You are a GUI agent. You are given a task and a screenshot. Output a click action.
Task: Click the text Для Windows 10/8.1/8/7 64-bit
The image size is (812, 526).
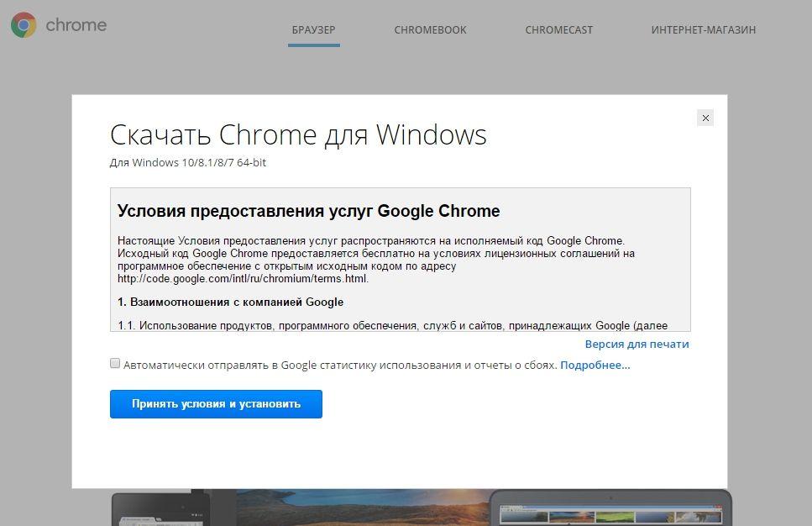(x=188, y=163)
